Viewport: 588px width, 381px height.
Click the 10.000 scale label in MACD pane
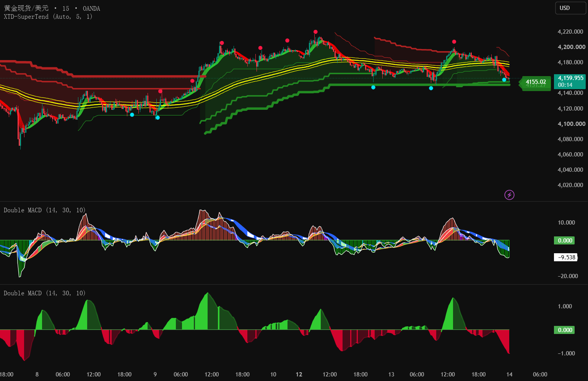point(567,223)
